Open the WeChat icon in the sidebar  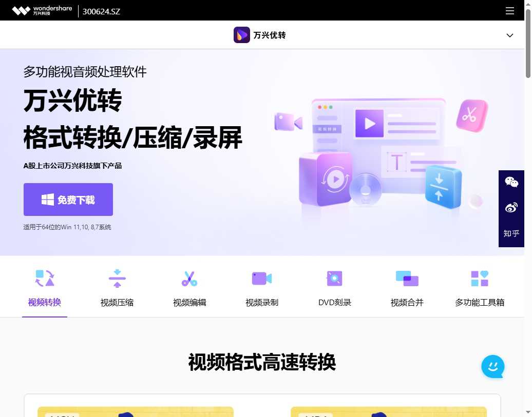click(511, 182)
